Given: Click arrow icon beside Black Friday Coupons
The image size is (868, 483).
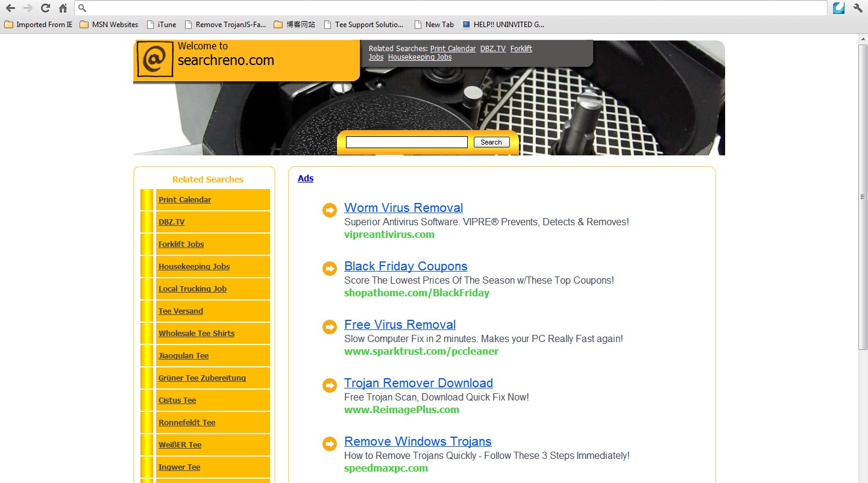Looking at the screenshot, I should pos(330,269).
